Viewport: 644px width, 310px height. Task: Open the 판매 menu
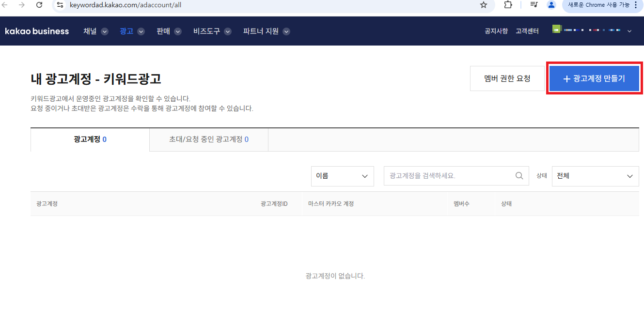tap(163, 31)
